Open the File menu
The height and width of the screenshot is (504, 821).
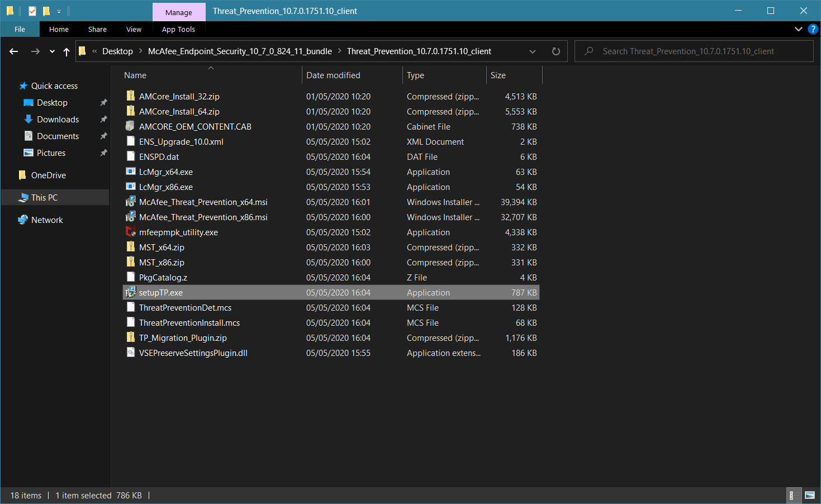[x=20, y=30]
